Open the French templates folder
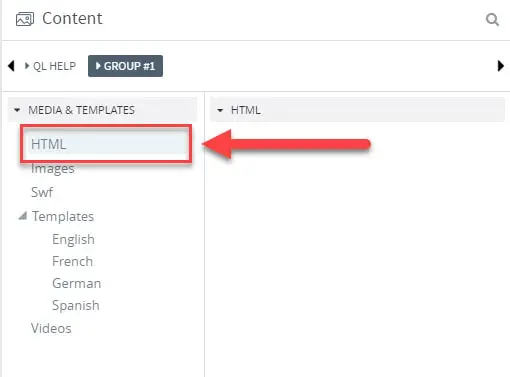The height and width of the screenshot is (377, 510). pyautogui.click(x=72, y=261)
